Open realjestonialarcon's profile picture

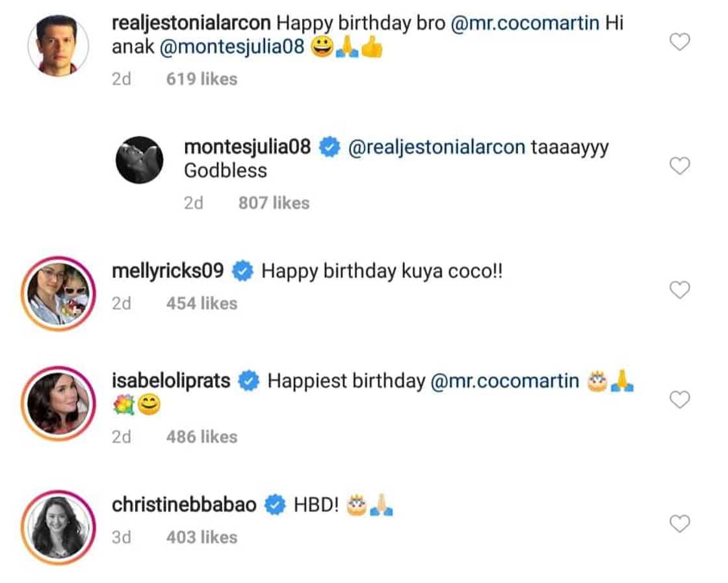(58, 45)
